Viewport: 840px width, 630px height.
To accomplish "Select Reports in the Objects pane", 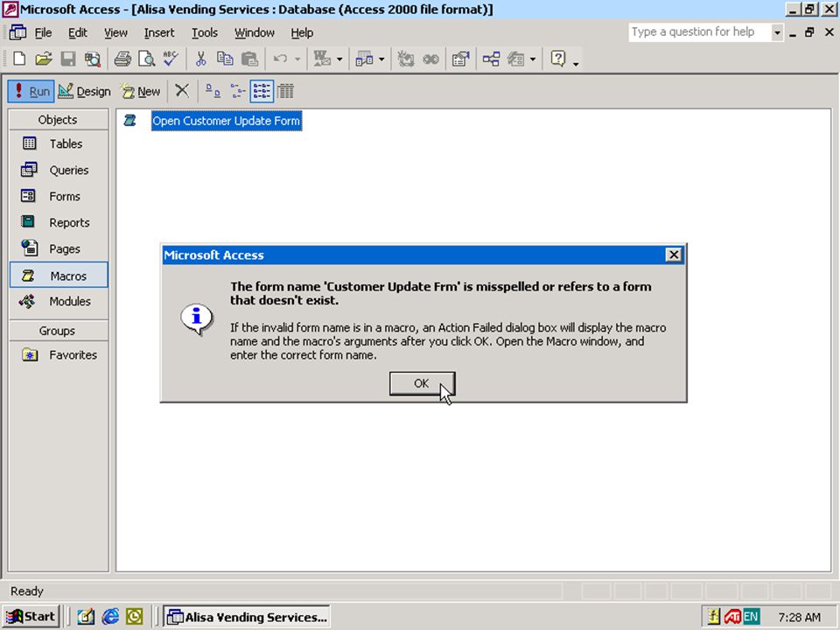I will point(59,222).
